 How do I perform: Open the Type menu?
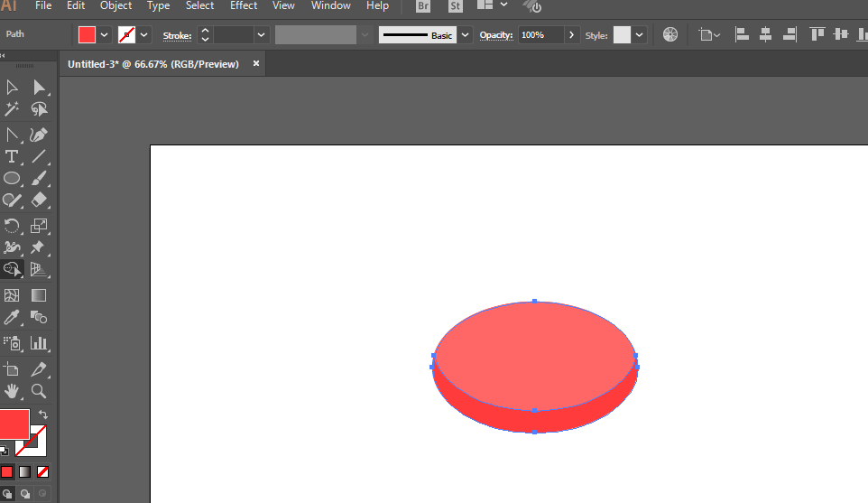158,5
